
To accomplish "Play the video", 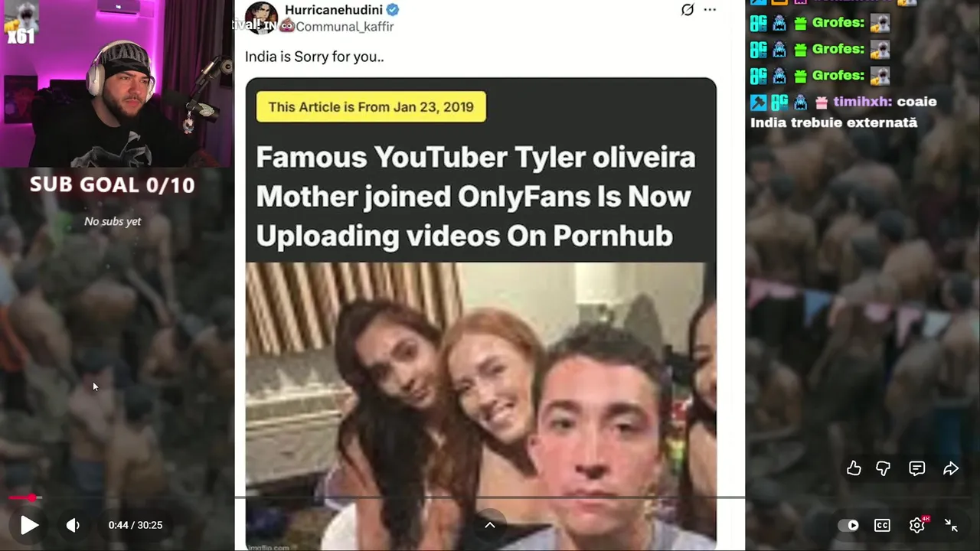I will pyautogui.click(x=29, y=525).
